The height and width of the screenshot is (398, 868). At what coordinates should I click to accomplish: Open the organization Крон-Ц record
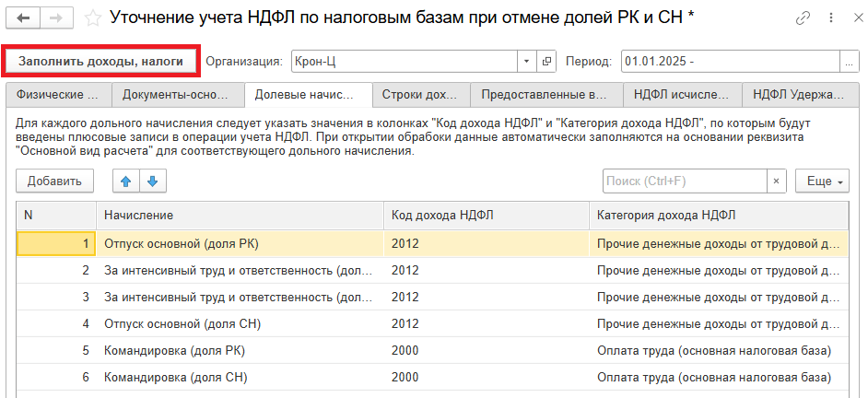547,62
